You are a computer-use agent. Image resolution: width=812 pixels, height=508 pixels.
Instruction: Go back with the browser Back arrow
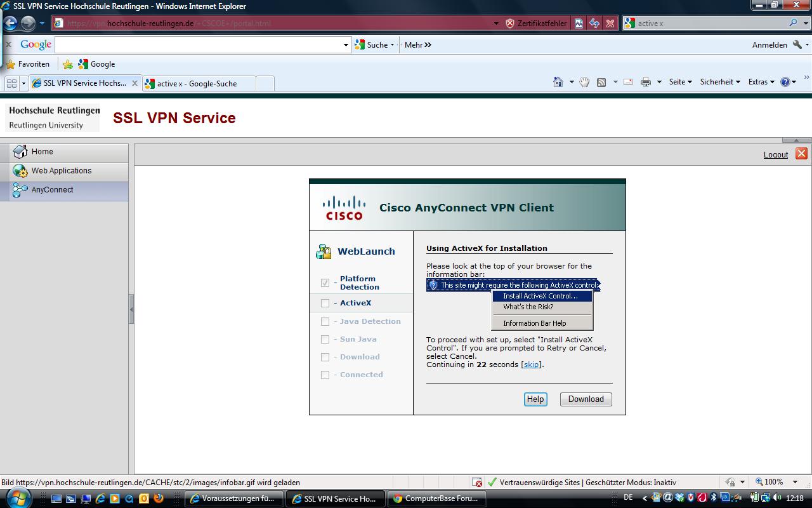point(10,23)
